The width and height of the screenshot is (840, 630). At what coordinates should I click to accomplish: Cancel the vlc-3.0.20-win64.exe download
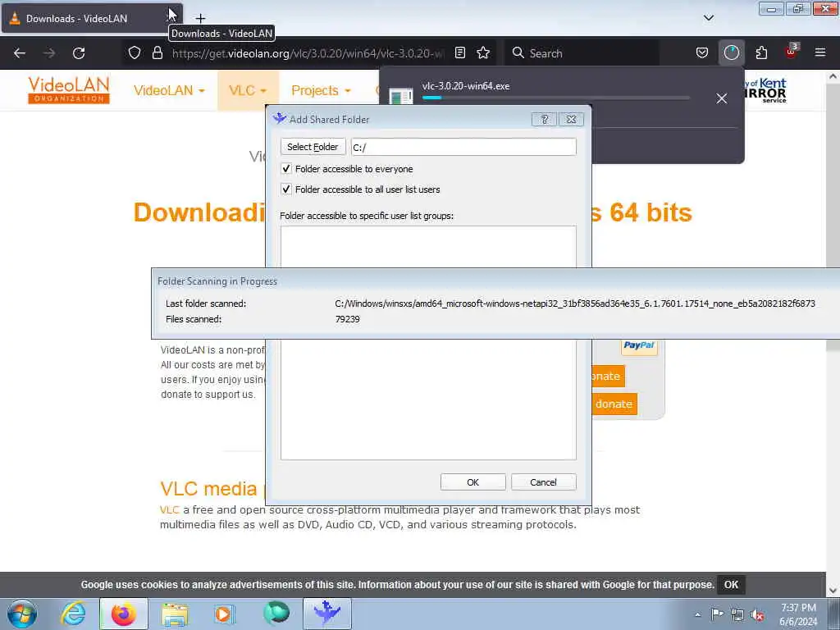click(x=722, y=98)
